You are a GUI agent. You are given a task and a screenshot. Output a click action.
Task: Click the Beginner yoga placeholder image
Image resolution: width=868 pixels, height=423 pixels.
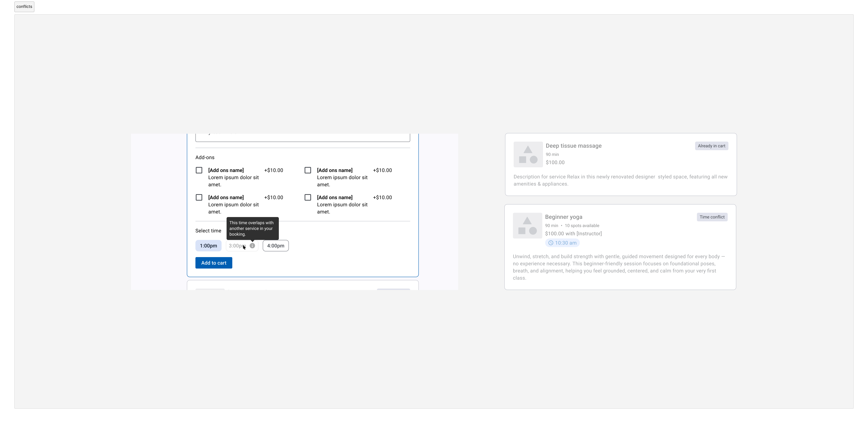click(x=527, y=226)
